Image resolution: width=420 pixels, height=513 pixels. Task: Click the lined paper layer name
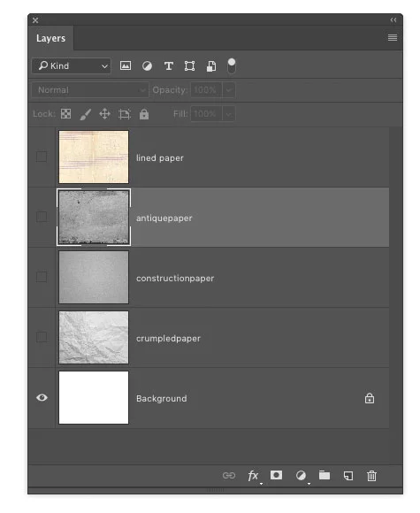160,158
